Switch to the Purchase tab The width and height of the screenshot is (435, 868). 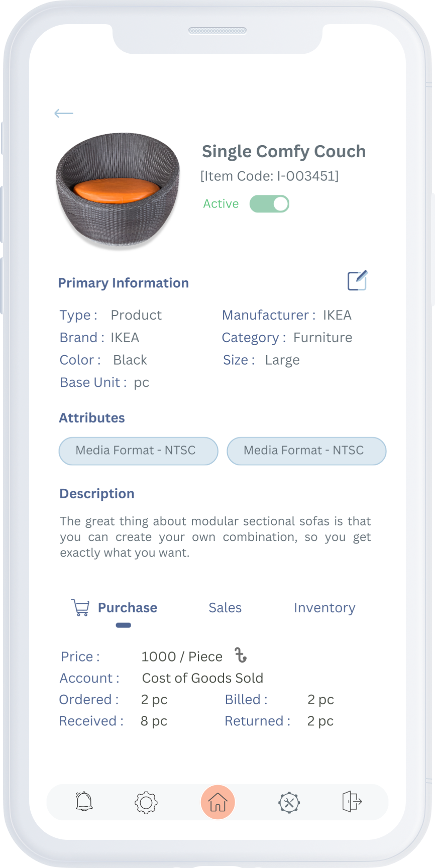point(127,608)
